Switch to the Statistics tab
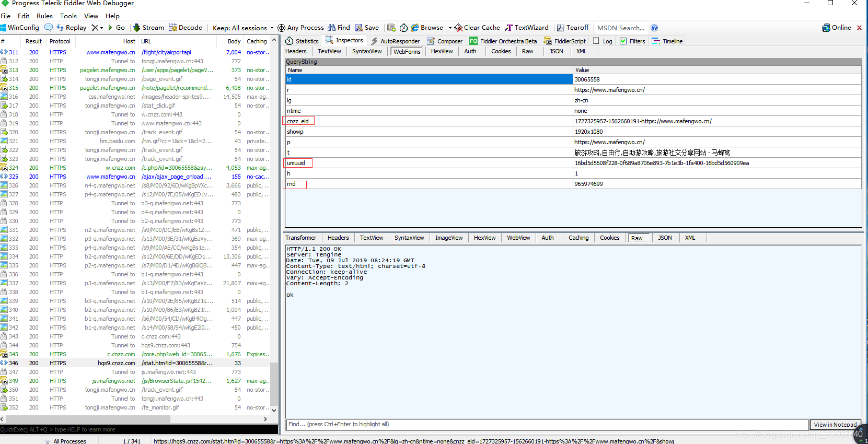This screenshot has width=868, height=444. point(302,41)
